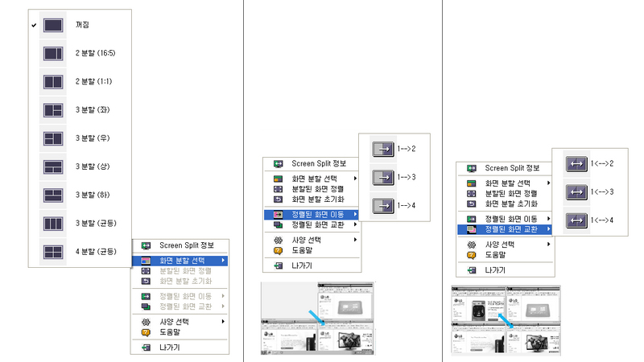Expand the highlighted 정렬된 화면 교환 submenu arrow
Screen dimensions: 644x362
click(547, 229)
